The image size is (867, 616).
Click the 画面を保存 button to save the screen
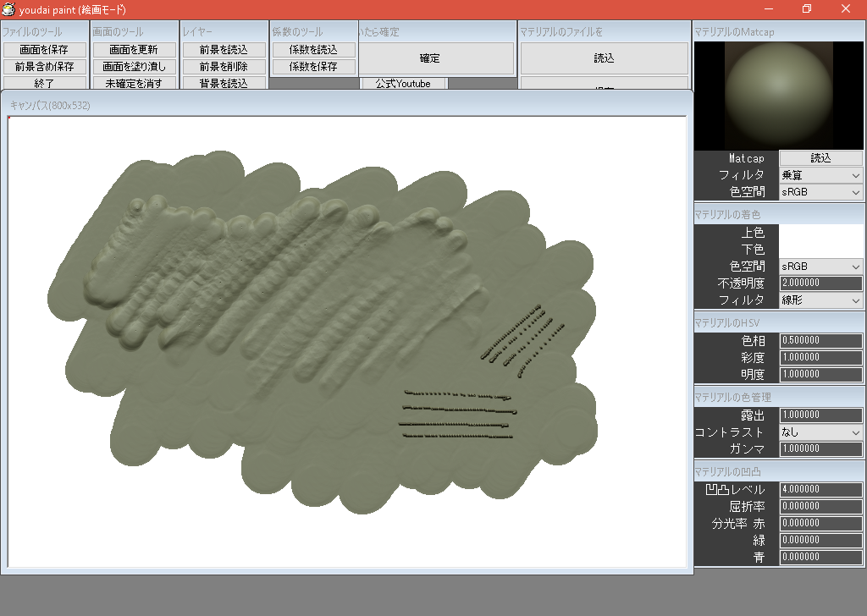pos(47,49)
